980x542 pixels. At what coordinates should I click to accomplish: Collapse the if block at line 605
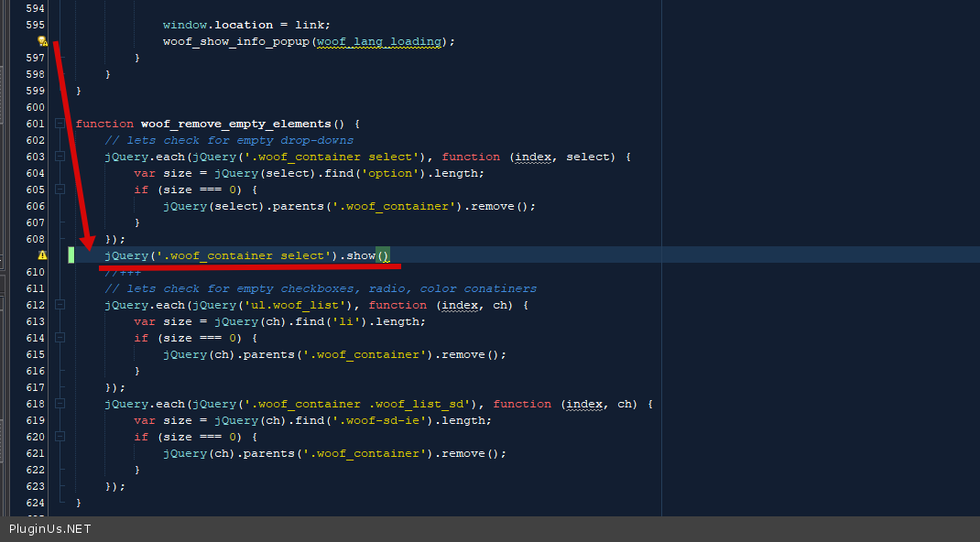point(60,190)
